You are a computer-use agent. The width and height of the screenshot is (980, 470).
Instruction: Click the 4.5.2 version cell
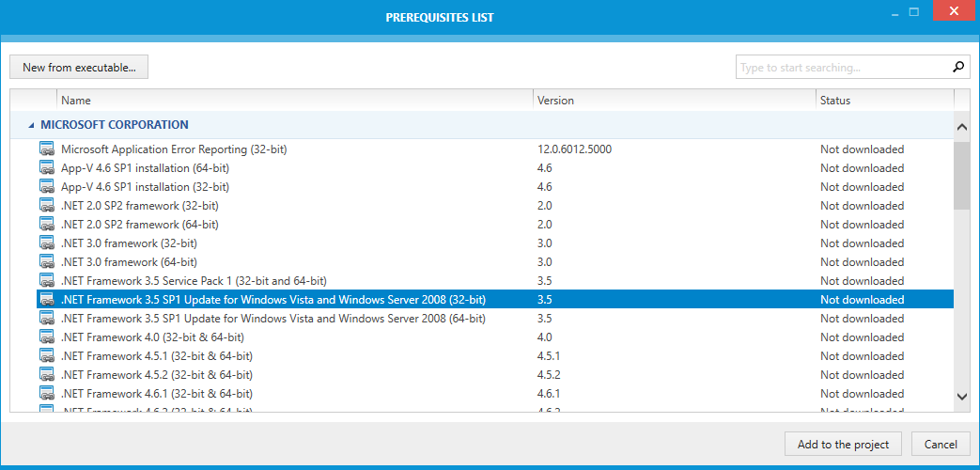click(x=549, y=374)
